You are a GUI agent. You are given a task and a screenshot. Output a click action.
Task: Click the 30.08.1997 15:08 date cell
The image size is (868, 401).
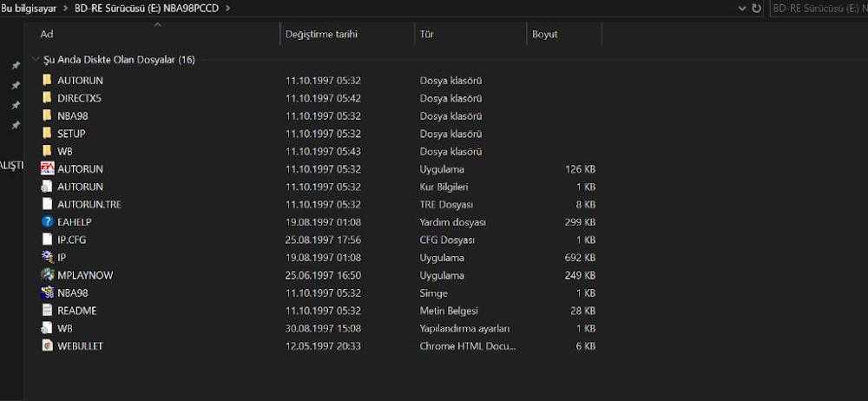click(x=323, y=328)
